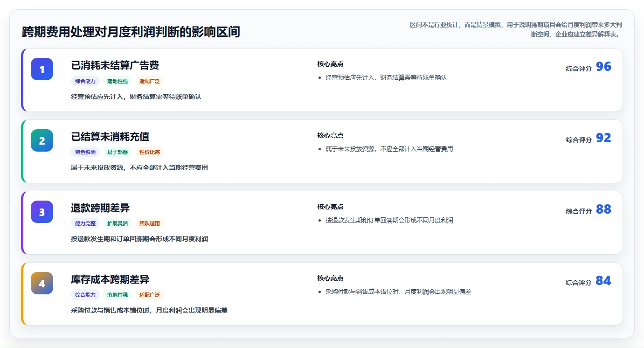The image size is (644, 348).
Task: Click 核心亮点 heading in 已消耗未结算广告费 card
Action: [330, 64]
